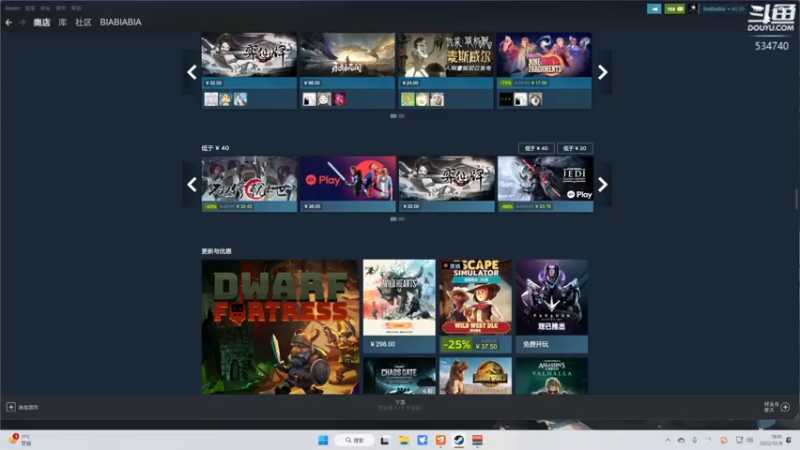This screenshot has width=800, height=450.
Task: Select second page dot of 低于 ¥40 carousel
Action: tap(402, 219)
